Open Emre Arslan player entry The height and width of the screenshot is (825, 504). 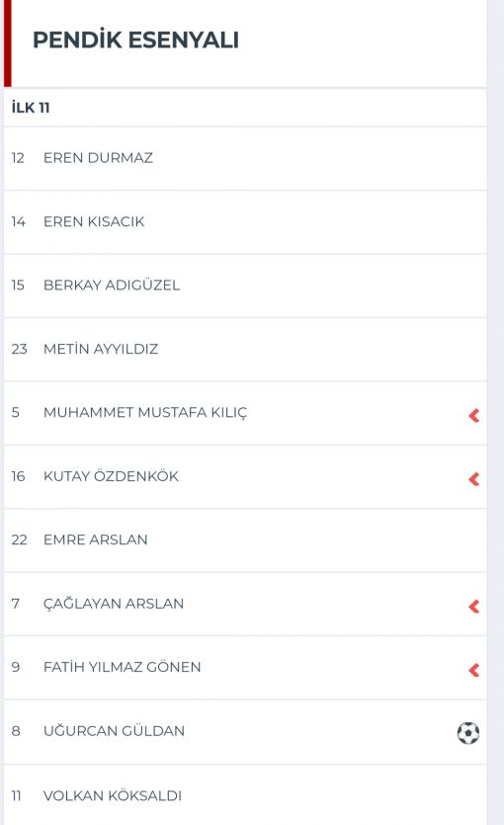coord(245,540)
